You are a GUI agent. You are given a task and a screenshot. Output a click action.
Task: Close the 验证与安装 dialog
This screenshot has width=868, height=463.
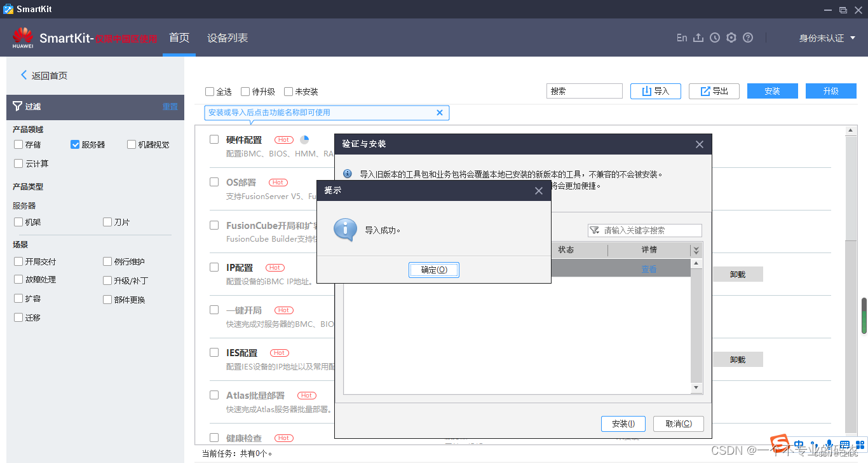click(700, 144)
